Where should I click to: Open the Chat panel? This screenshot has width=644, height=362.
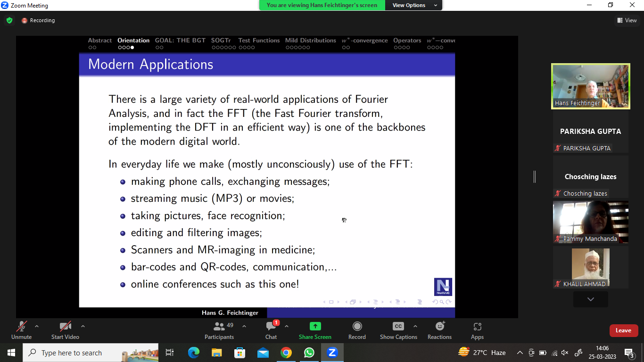click(271, 326)
